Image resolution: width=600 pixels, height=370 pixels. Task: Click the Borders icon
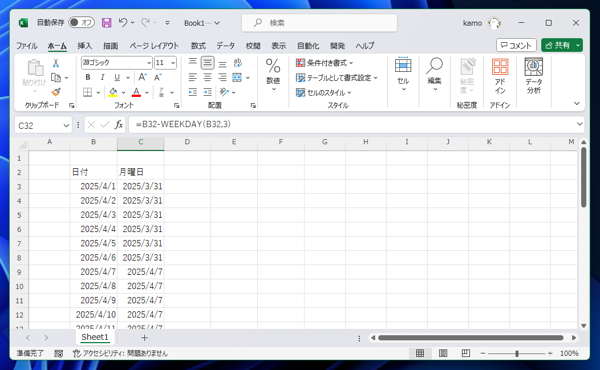coord(88,92)
